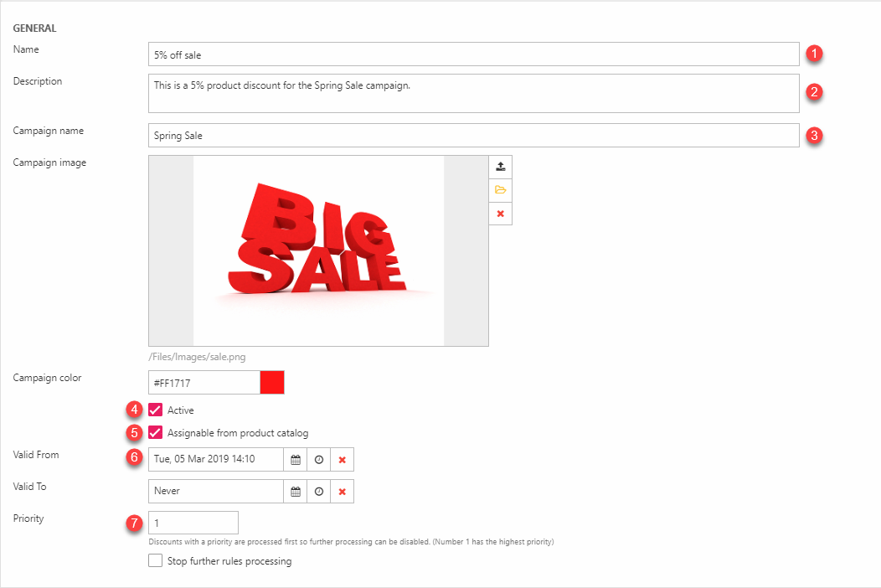Click the red campaign color swatch

(272, 382)
